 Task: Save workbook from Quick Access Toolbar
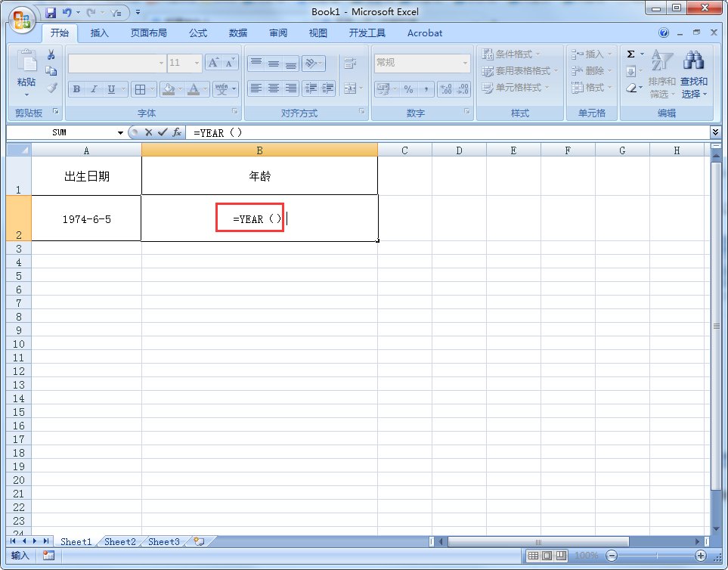[51, 13]
